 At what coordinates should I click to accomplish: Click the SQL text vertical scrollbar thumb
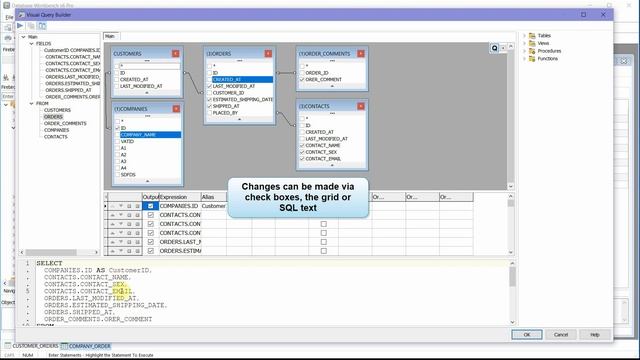512,276
